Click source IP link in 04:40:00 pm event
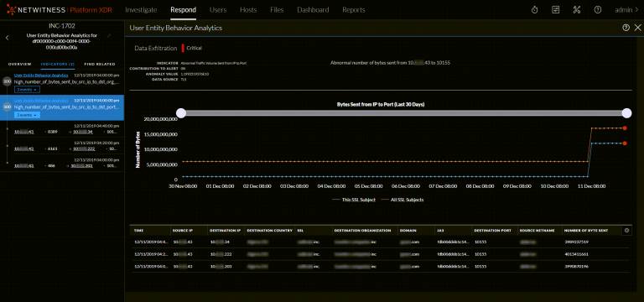The height and width of the screenshot is (302, 644). [23, 132]
